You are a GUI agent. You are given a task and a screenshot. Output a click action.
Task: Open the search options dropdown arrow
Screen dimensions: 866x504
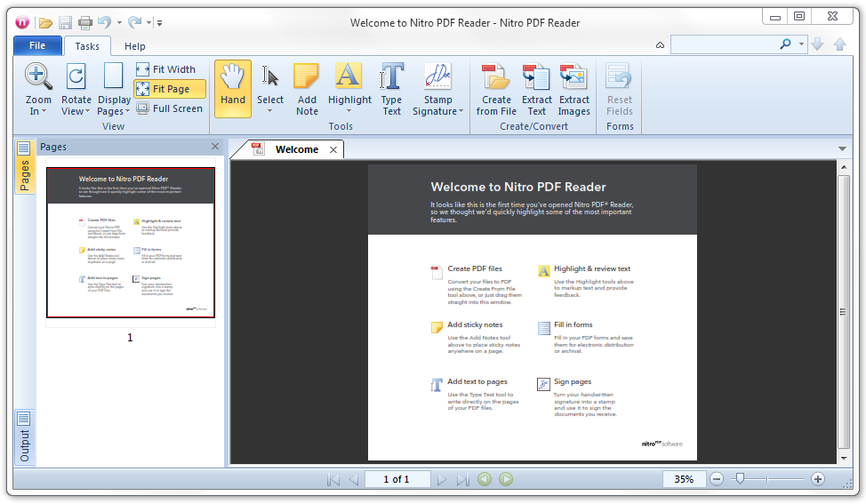pos(801,44)
